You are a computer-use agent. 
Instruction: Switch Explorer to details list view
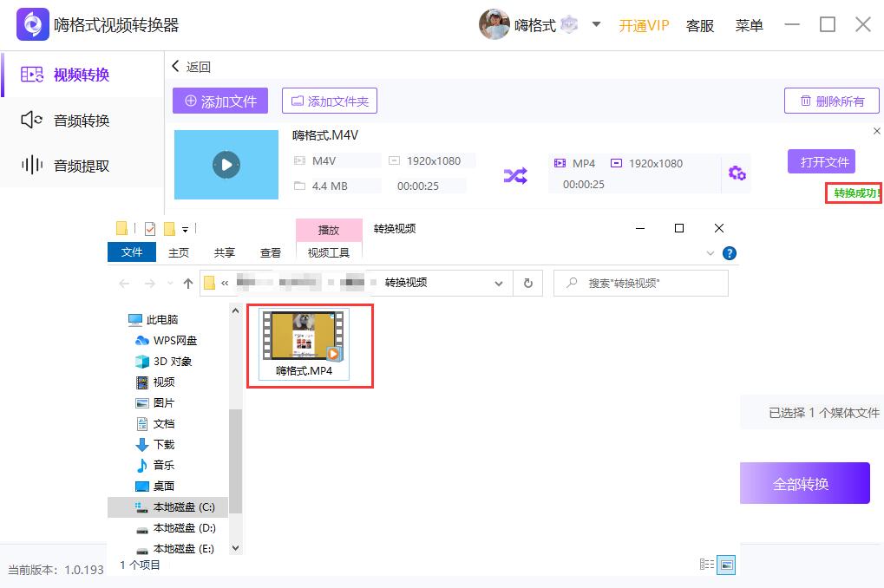(706, 565)
